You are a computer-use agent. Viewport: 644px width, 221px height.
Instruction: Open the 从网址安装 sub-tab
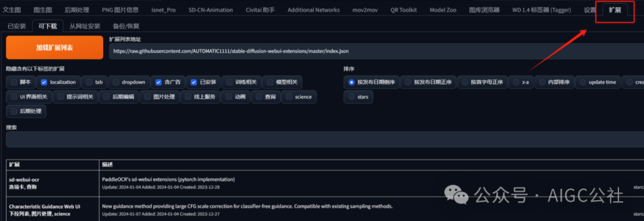pos(85,26)
